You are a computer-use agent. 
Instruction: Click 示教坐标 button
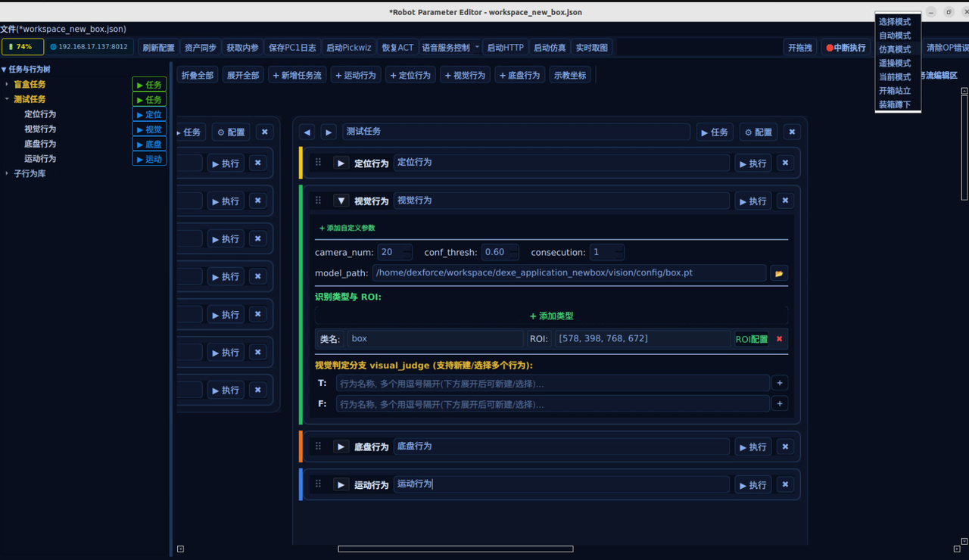(x=570, y=76)
